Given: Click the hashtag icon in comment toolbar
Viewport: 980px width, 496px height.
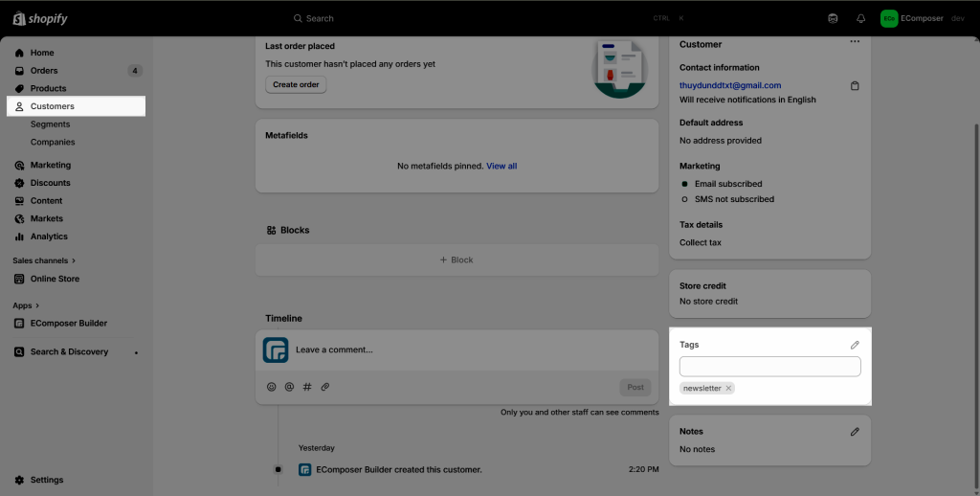Looking at the screenshot, I should (x=307, y=387).
